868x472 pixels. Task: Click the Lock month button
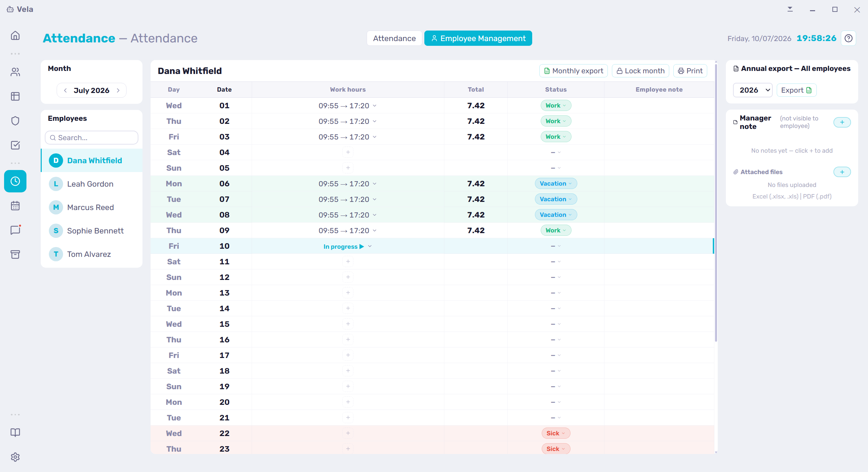640,71
